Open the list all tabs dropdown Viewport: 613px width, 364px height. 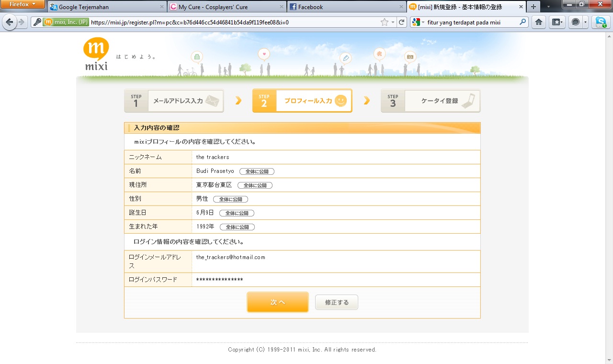(x=548, y=7)
